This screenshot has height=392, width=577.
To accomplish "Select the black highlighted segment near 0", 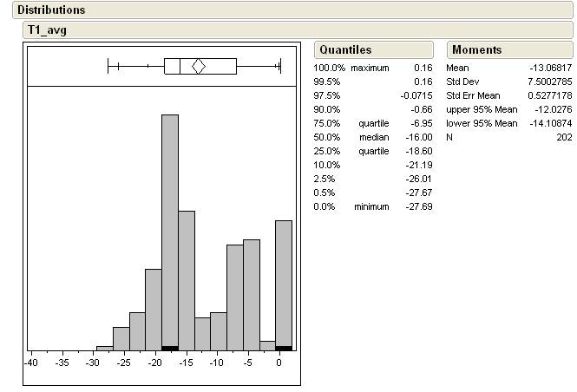I will (x=283, y=348).
